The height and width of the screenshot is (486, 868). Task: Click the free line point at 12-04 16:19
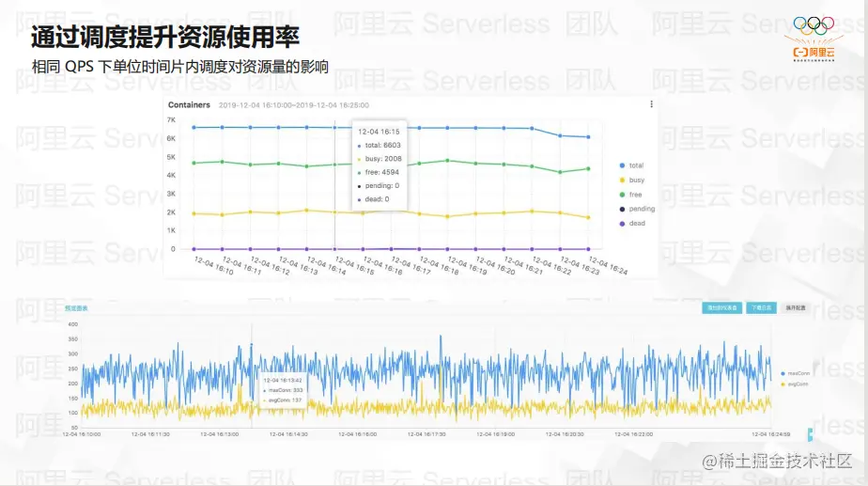coord(447,161)
